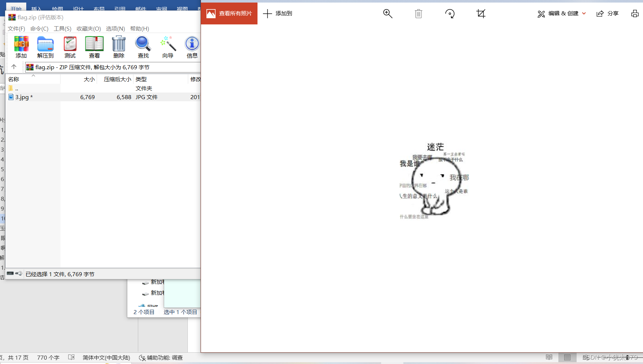This screenshot has width=643, height=364.
Task: Click 辅助功能: 调查 in status bar
Action: (161, 357)
